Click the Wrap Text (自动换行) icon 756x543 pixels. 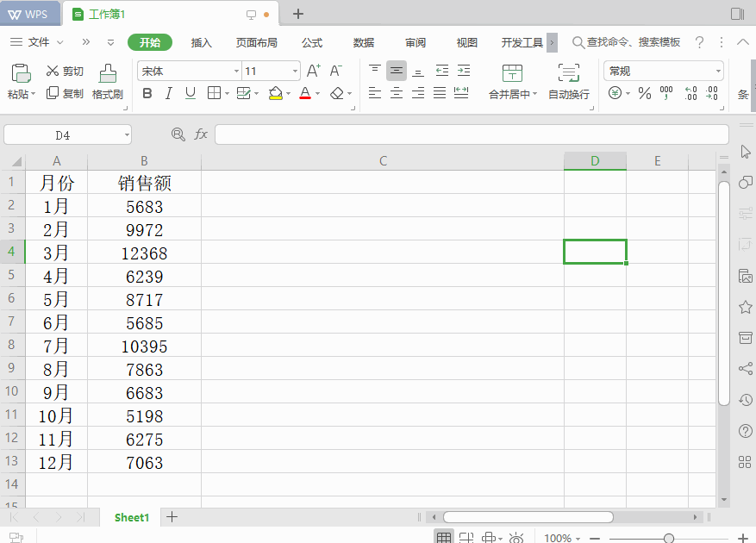point(569,73)
